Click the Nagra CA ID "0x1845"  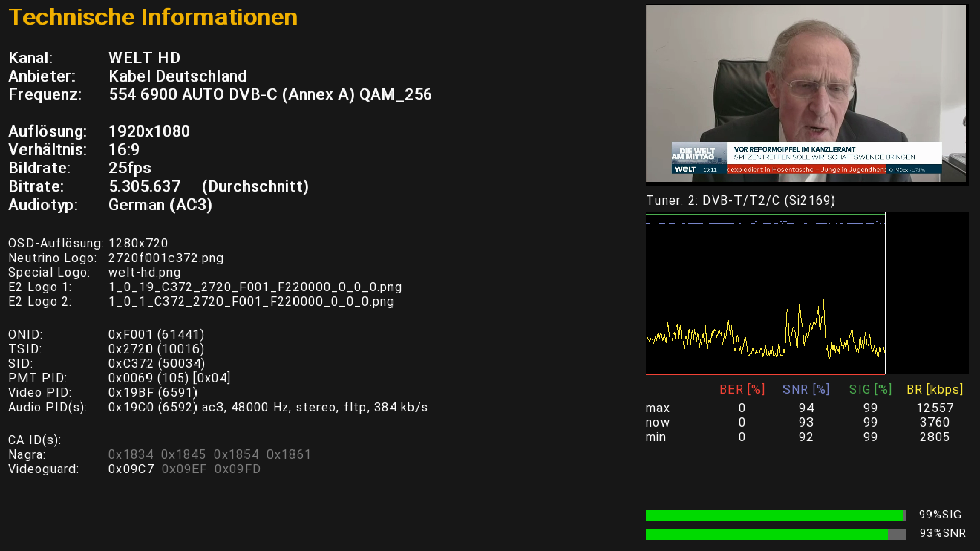(x=183, y=455)
